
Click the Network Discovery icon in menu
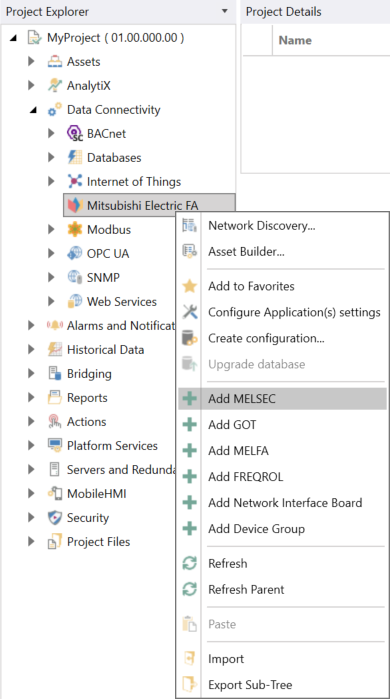(190, 226)
